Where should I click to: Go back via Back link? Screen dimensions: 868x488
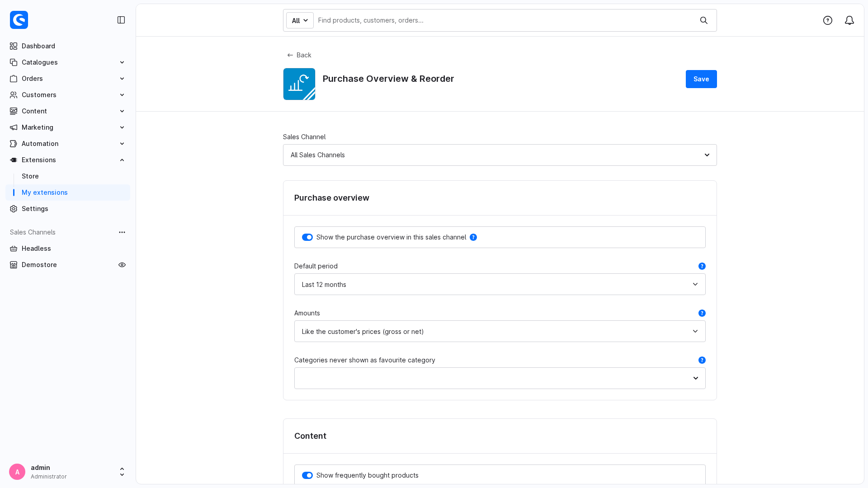click(x=299, y=55)
